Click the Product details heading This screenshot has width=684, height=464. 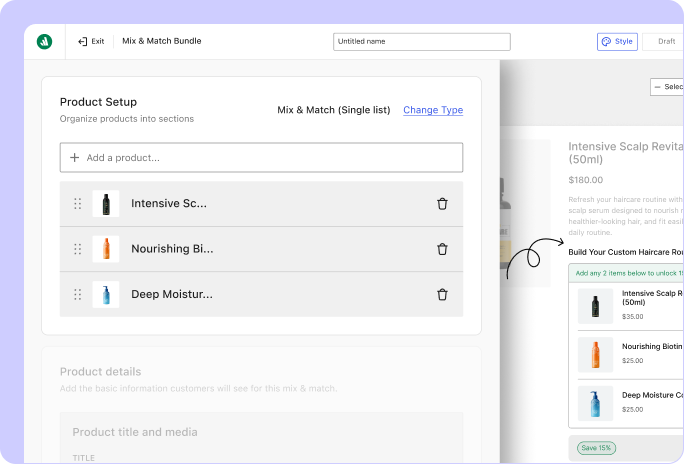[x=100, y=372]
